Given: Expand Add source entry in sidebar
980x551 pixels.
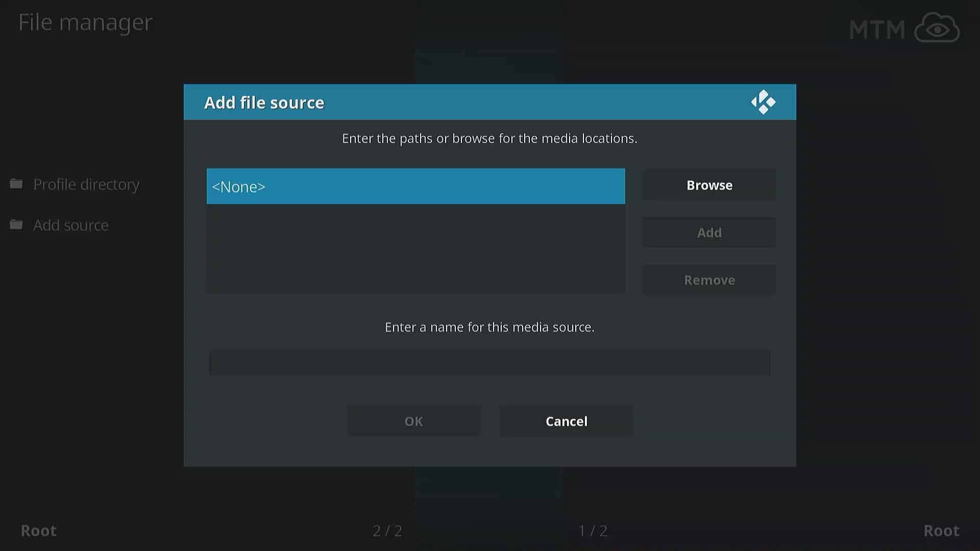Looking at the screenshot, I should pyautogui.click(x=70, y=224).
